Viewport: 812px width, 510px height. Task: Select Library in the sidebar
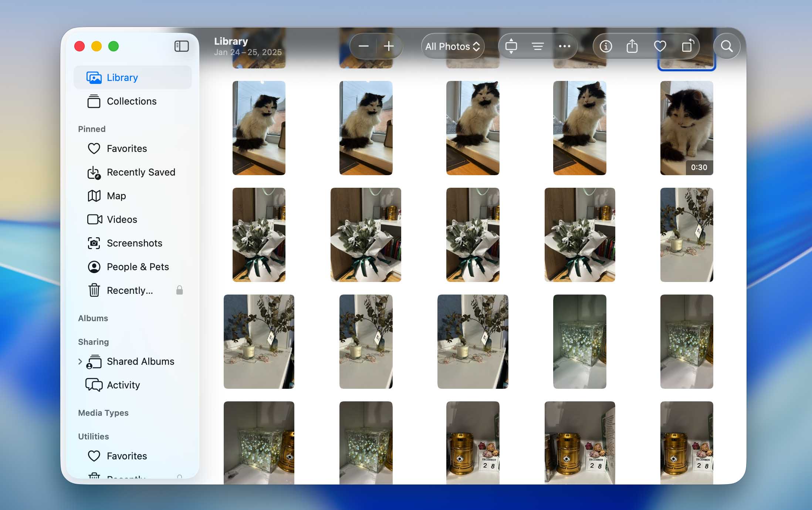pyautogui.click(x=133, y=78)
